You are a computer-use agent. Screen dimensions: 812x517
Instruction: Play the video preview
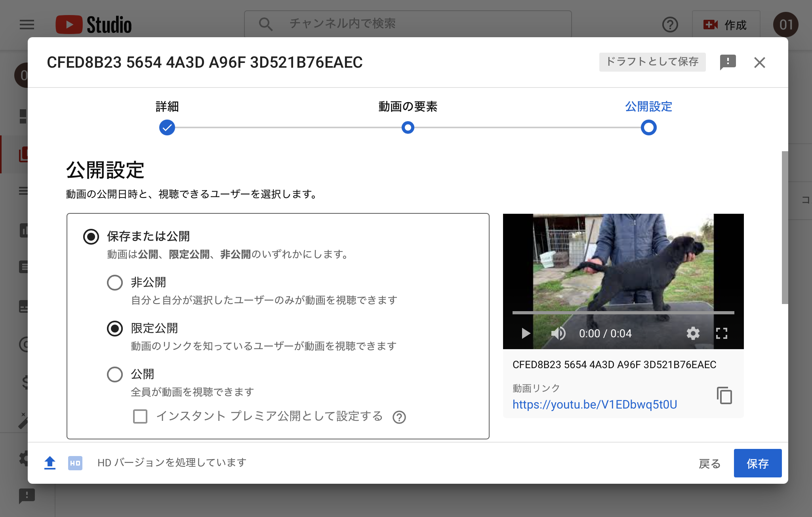525,333
